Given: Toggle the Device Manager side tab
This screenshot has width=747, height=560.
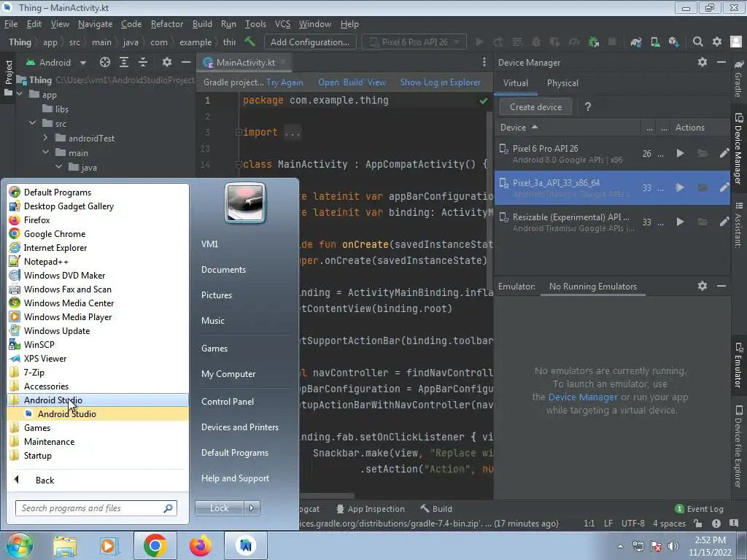Looking at the screenshot, I should [x=738, y=149].
